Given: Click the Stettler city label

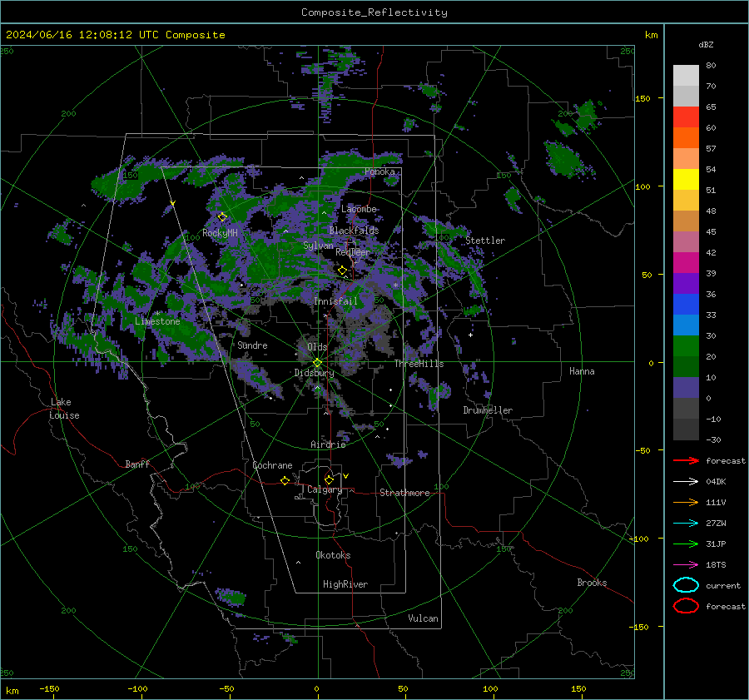Looking at the screenshot, I should [x=485, y=241].
